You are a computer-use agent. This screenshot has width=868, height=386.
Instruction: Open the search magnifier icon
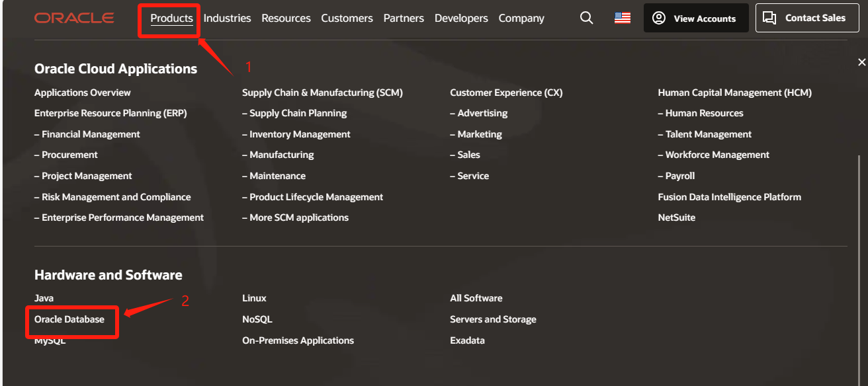(x=586, y=19)
